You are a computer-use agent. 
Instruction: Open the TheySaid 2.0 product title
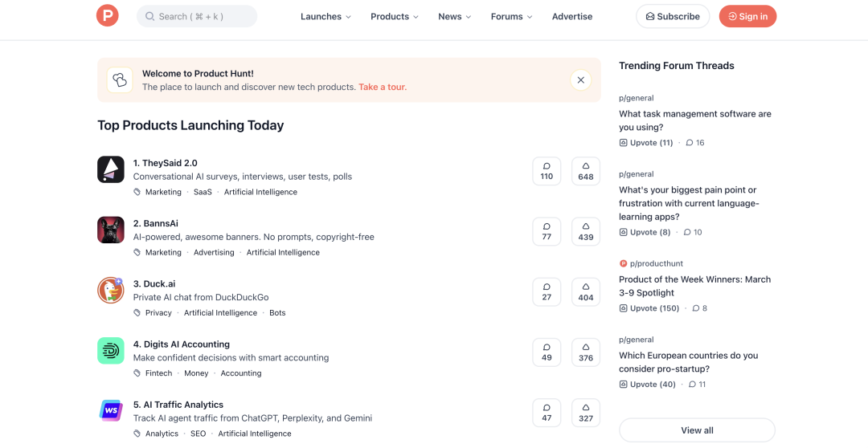(165, 163)
